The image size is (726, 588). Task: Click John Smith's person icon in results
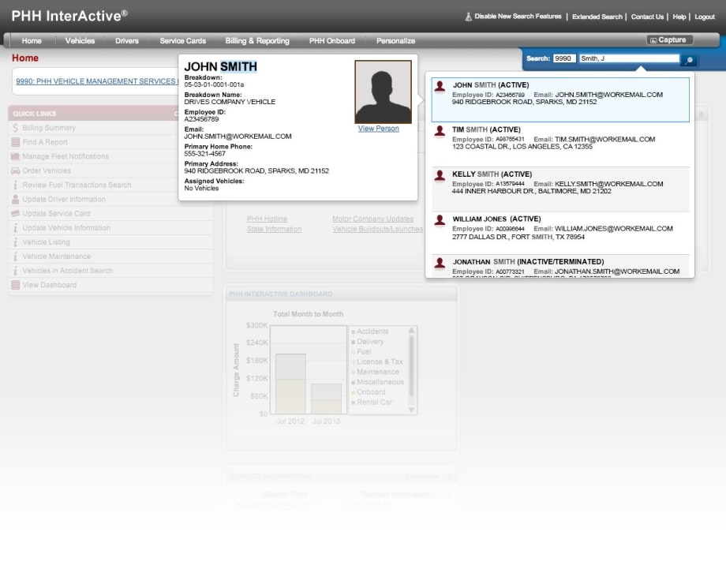coord(440,86)
